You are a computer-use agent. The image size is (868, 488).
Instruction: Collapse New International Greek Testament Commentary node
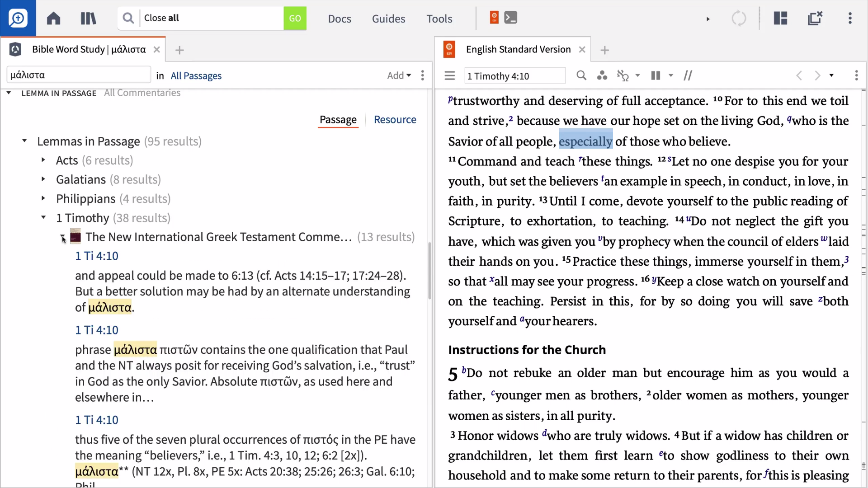62,237
